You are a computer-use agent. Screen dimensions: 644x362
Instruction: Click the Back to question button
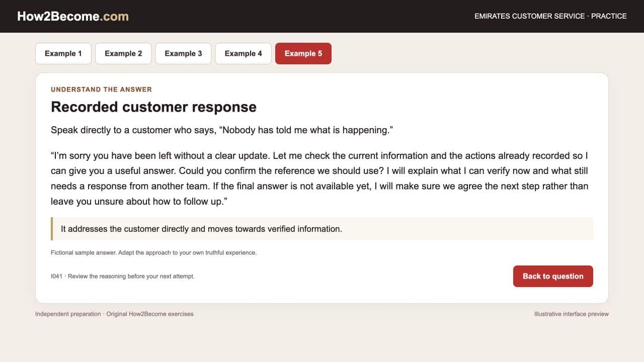pyautogui.click(x=553, y=276)
